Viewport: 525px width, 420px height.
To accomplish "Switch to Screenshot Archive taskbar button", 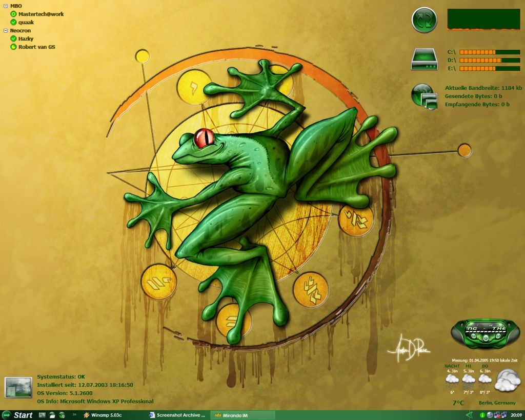I will (178, 415).
